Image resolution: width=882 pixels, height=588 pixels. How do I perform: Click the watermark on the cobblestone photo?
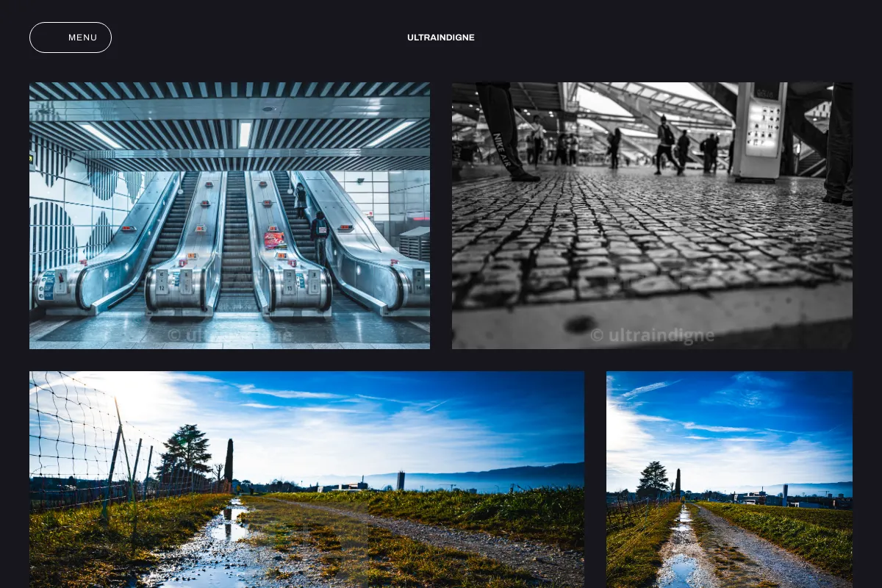652,336
